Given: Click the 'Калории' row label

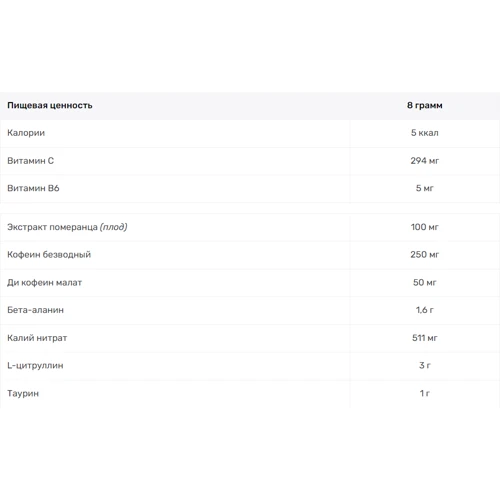Looking at the screenshot, I should [26, 133].
